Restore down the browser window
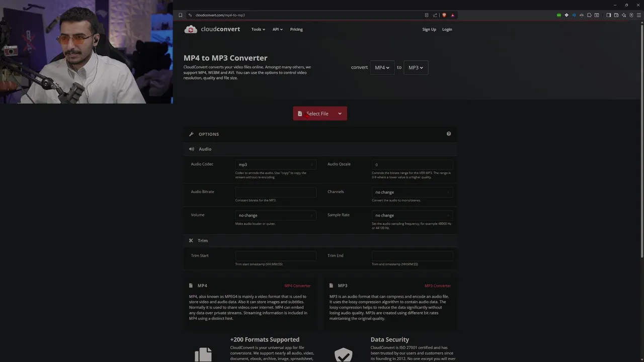Viewport: 644px width, 362px height. [x=626, y=5]
